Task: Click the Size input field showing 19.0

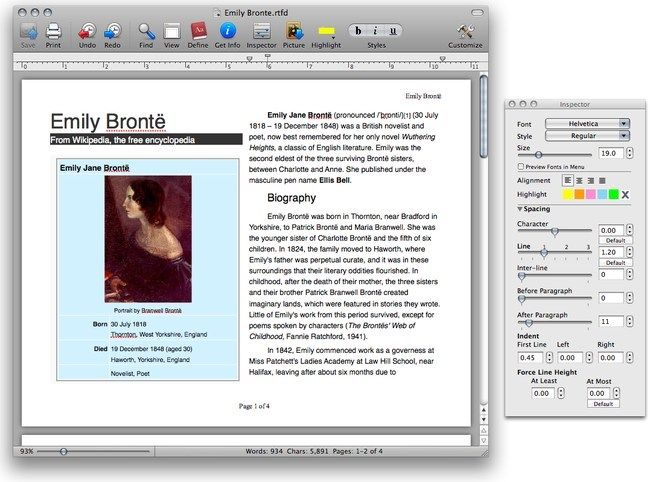Action: [x=611, y=153]
